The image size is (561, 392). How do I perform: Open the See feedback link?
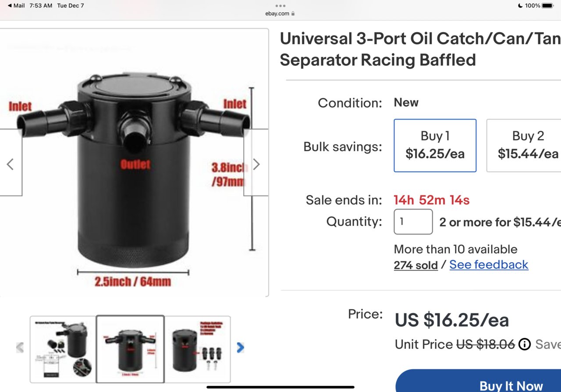(489, 264)
